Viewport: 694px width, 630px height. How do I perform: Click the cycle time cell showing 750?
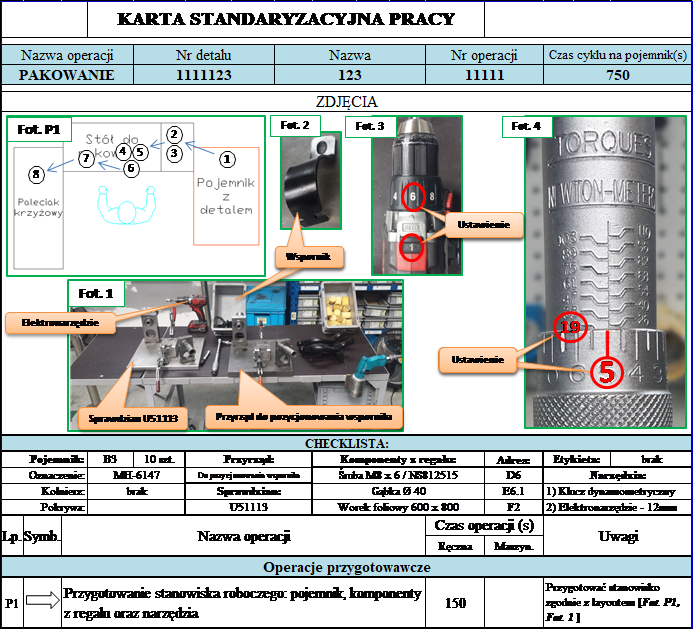pyautogui.click(x=617, y=75)
